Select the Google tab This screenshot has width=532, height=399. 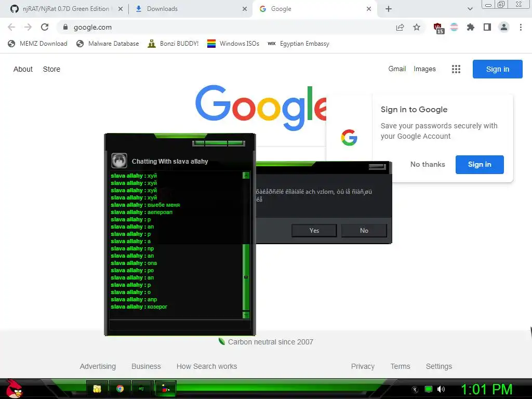coord(314,9)
